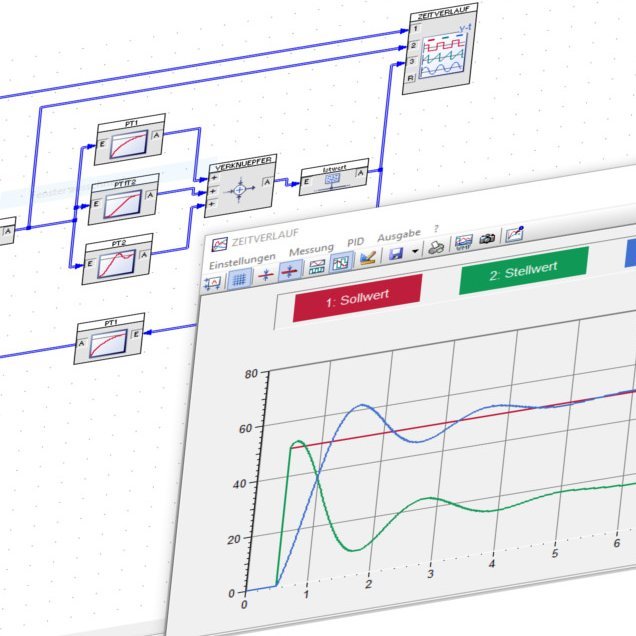The height and width of the screenshot is (636, 636).
Task: Open the PID menu
Action: (x=355, y=242)
